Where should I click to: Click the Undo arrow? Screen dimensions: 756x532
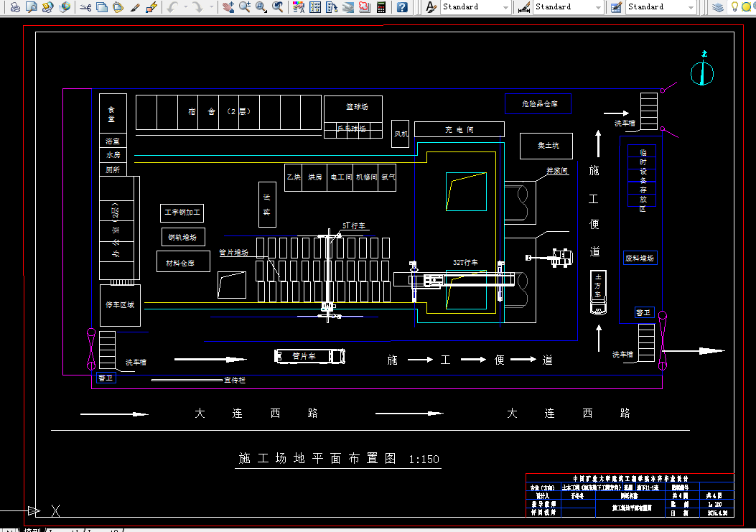pyautogui.click(x=172, y=6)
